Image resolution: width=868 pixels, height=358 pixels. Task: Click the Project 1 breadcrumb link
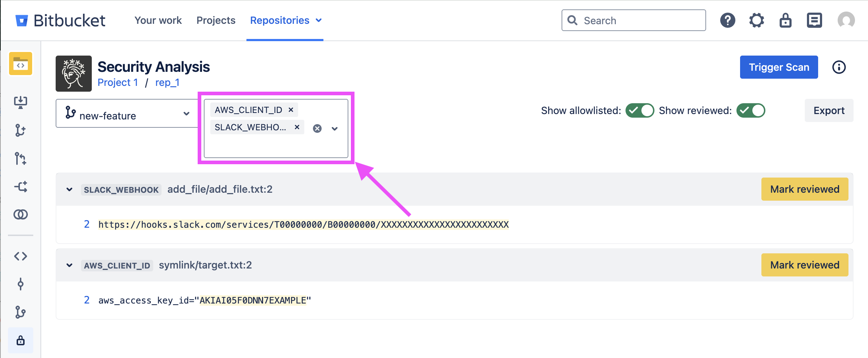(118, 83)
